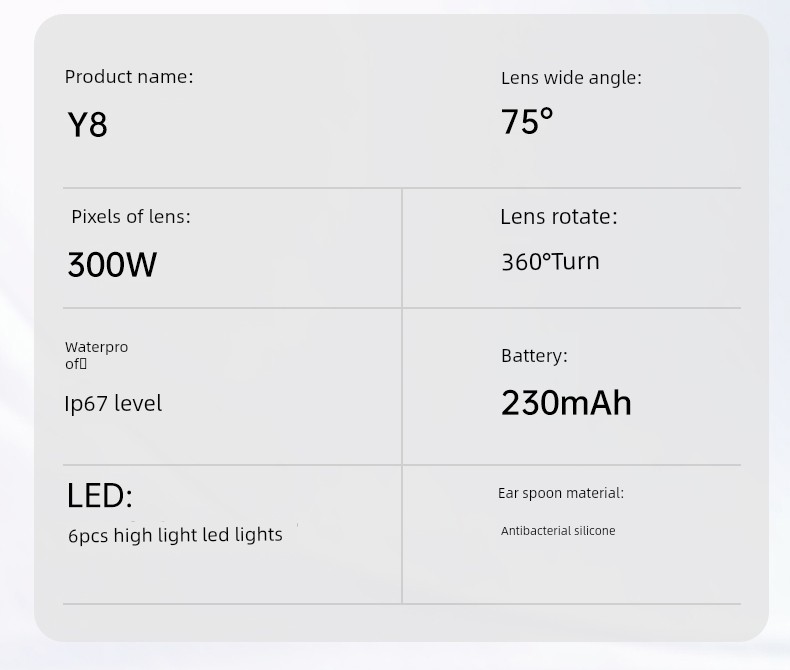Select the 300W pixel value
The image size is (790, 670).
(112, 265)
